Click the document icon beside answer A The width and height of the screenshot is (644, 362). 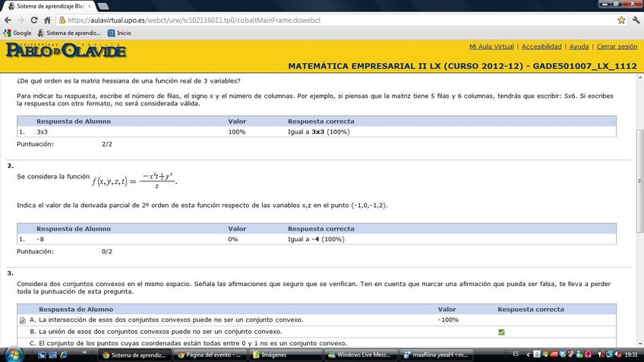[x=22, y=320]
